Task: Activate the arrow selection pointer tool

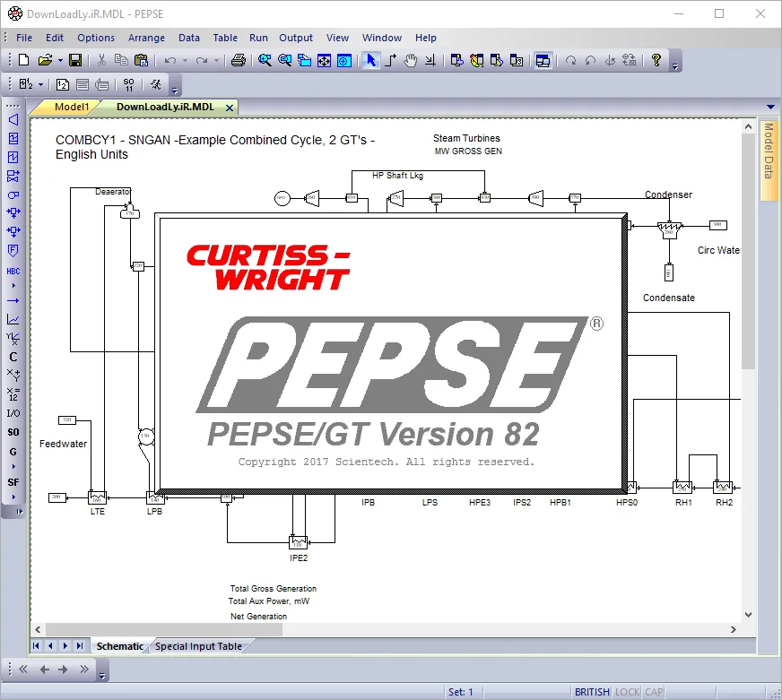Action: click(x=371, y=60)
